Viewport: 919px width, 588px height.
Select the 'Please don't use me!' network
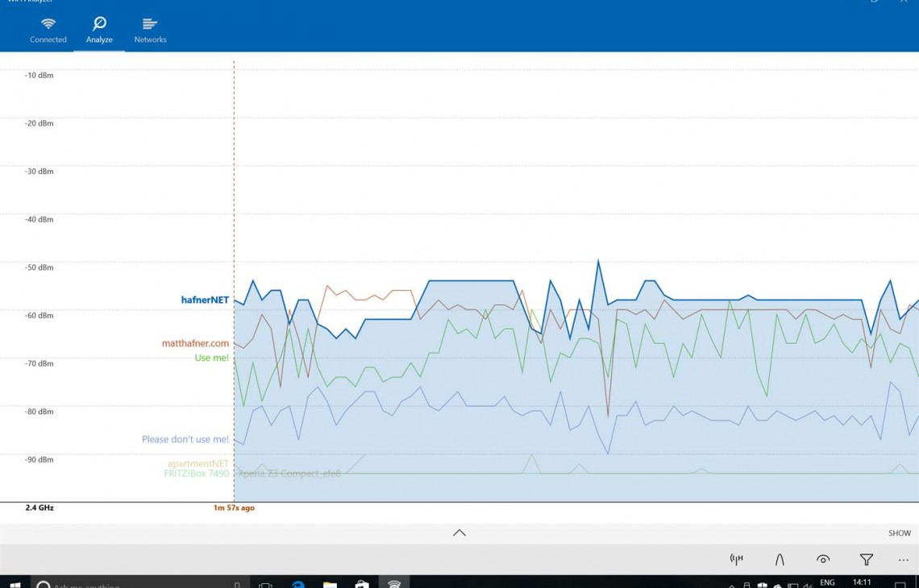click(x=185, y=440)
